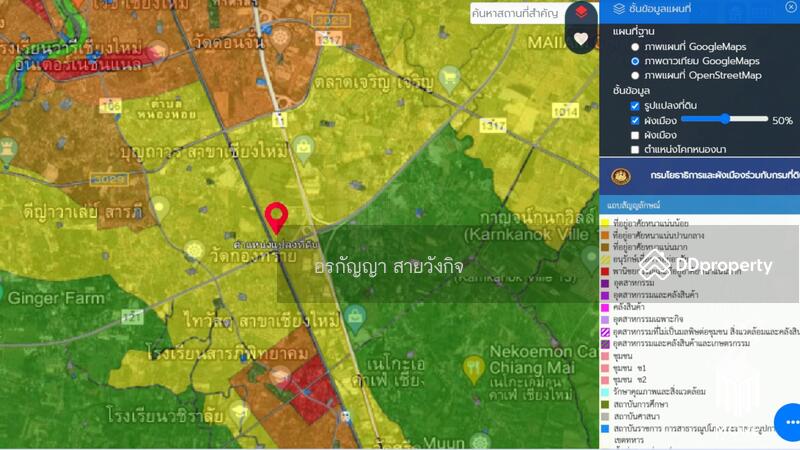
Task: Click the road 11 shield
Action: (279, 119)
